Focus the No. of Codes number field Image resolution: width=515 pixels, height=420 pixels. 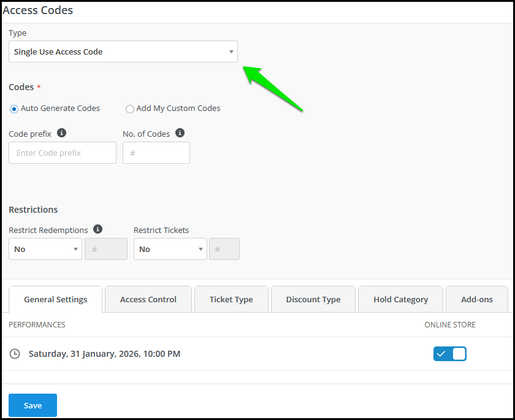[156, 153]
